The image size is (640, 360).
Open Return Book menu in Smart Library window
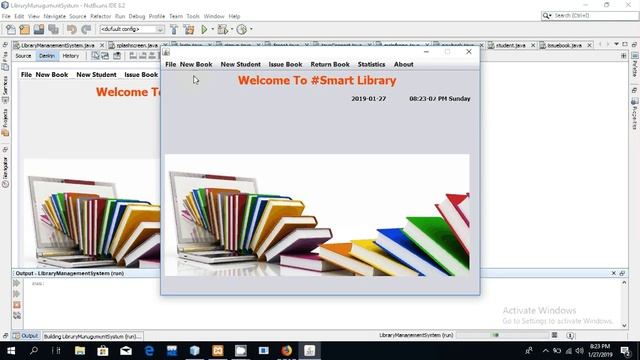[330, 64]
